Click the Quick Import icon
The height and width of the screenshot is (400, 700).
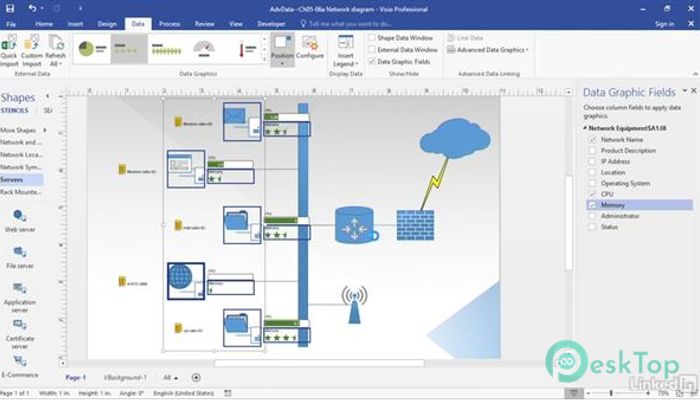8,44
